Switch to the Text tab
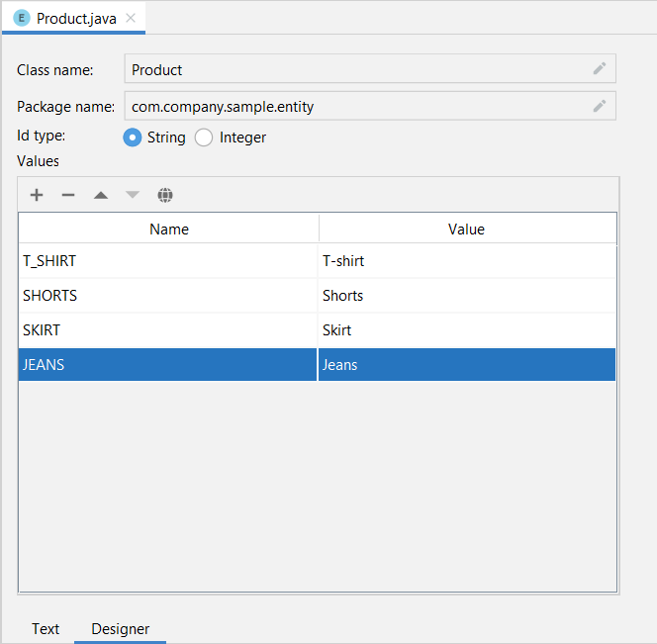The width and height of the screenshot is (657, 644). (46, 628)
